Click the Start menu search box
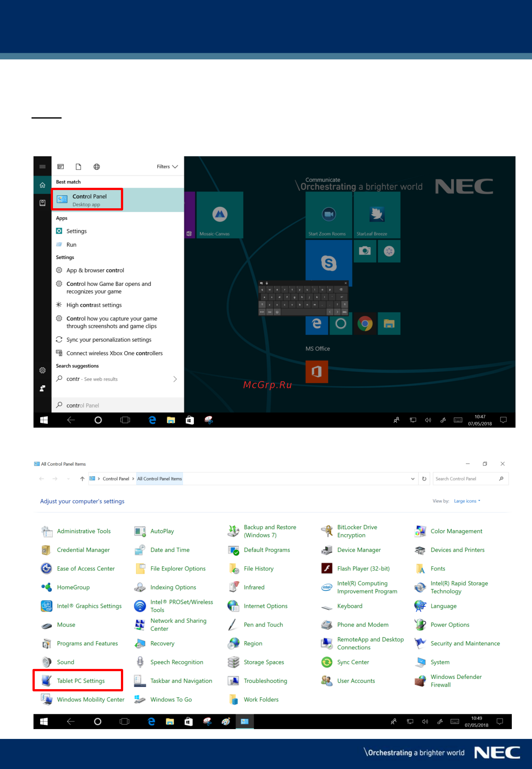This screenshot has height=769, width=532. tap(118, 405)
